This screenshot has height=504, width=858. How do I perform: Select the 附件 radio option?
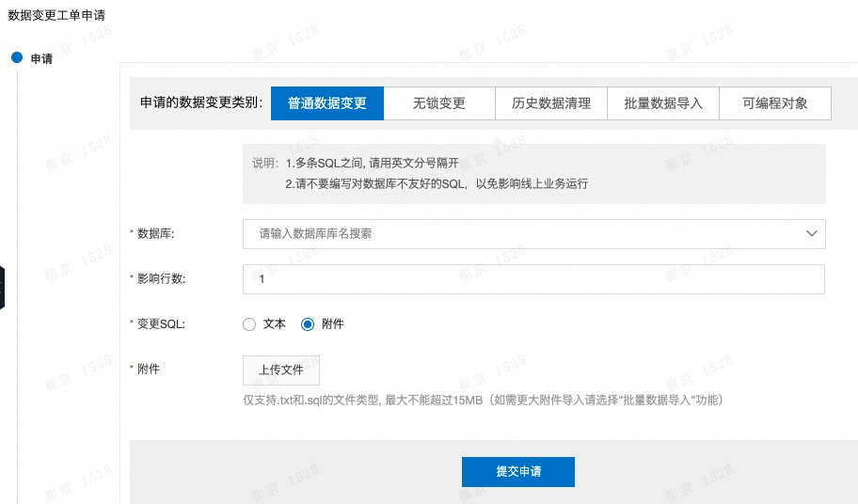coord(308,324)
